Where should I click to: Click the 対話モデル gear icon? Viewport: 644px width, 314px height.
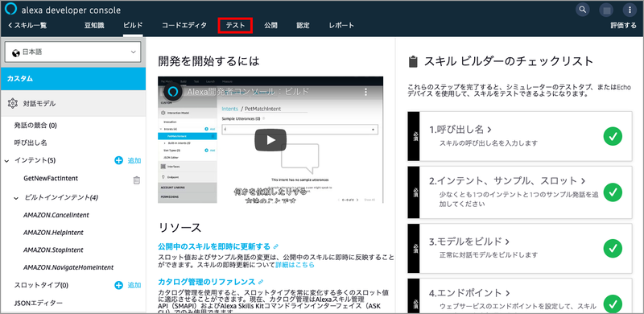[x=12, y=104]
